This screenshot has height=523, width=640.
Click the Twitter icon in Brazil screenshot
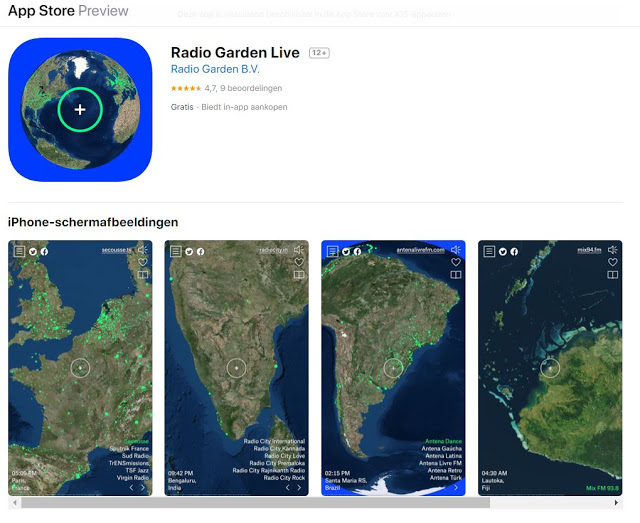[x=346, y=251]
